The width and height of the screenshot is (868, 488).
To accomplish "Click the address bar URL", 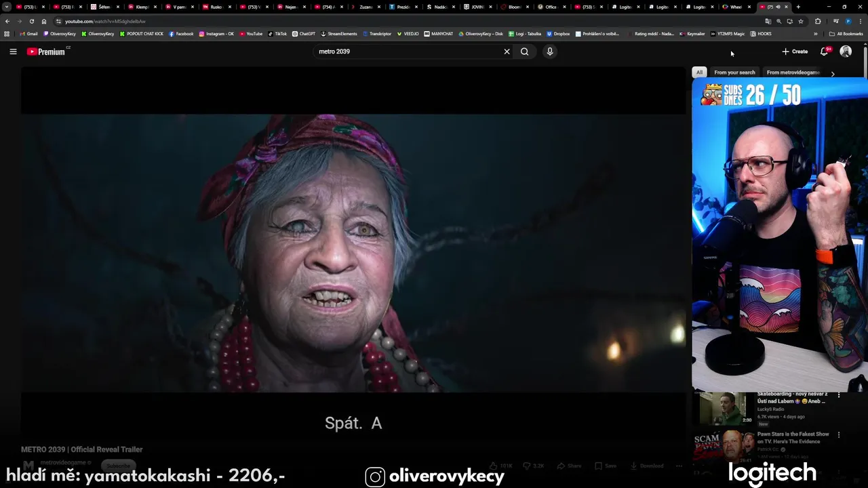I will (x=105, y=21).
